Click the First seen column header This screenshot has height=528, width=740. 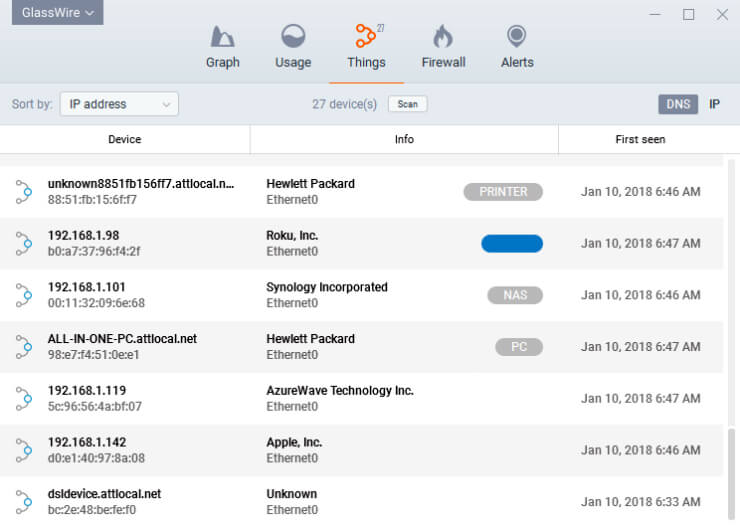coord(640,139)
